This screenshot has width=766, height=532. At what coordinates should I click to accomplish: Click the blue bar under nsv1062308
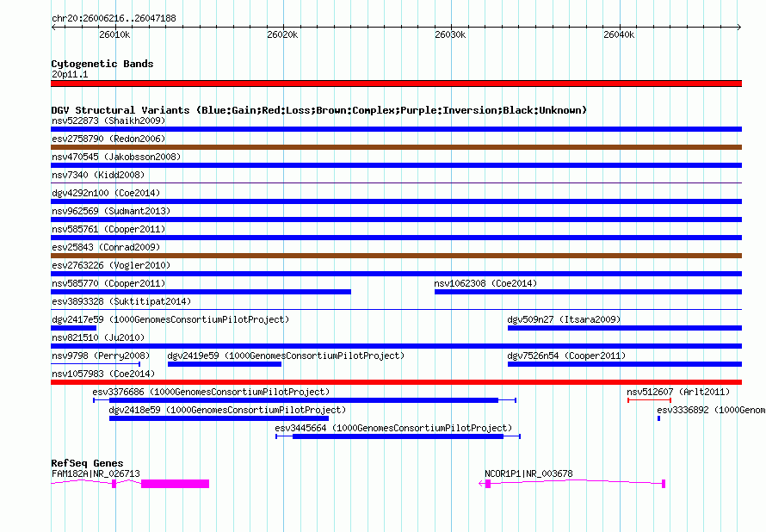pyautogui.click(x=588, y=292)
